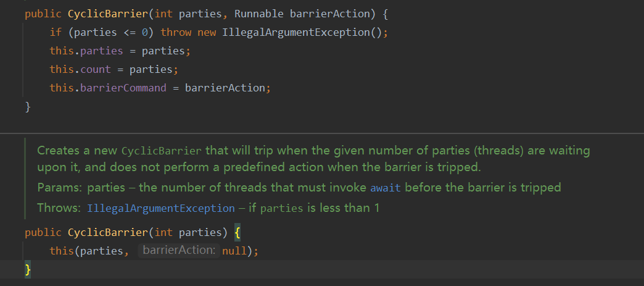Click the null argument in this call
This screenshot has height=286, width=644.
pyautogui.click(x=234, y=251)
